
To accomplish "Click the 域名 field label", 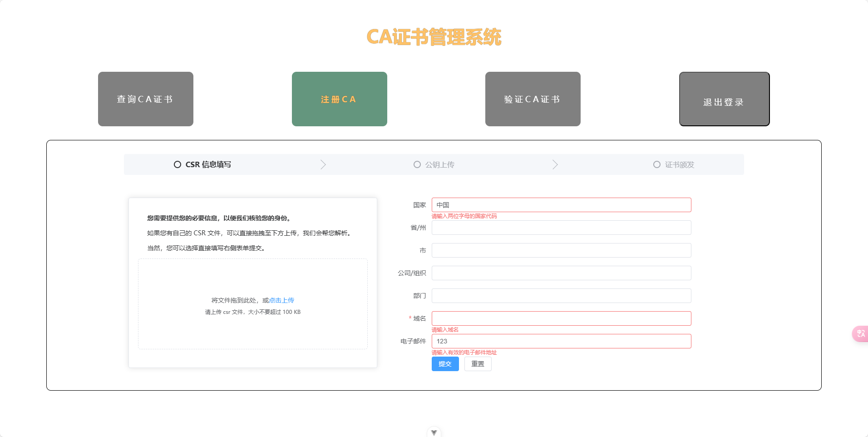I will click(419, 318).
